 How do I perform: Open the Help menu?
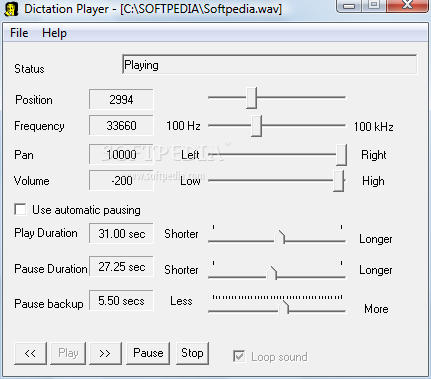point(54,33)
